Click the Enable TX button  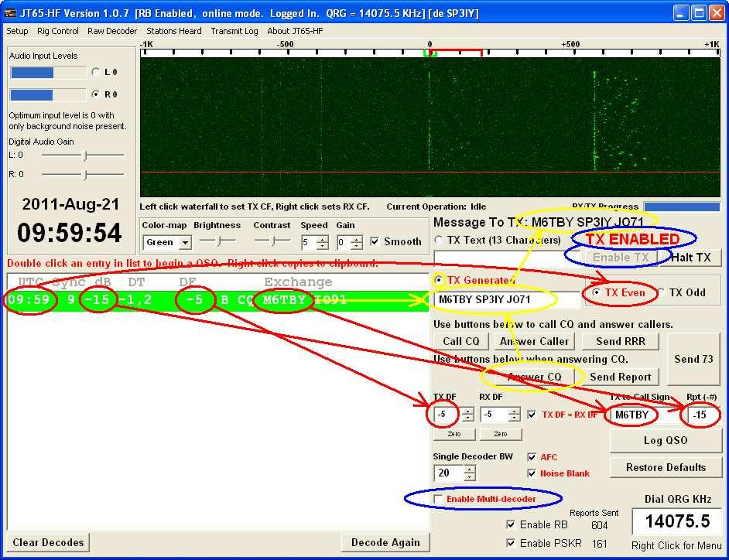coord(620,258)
